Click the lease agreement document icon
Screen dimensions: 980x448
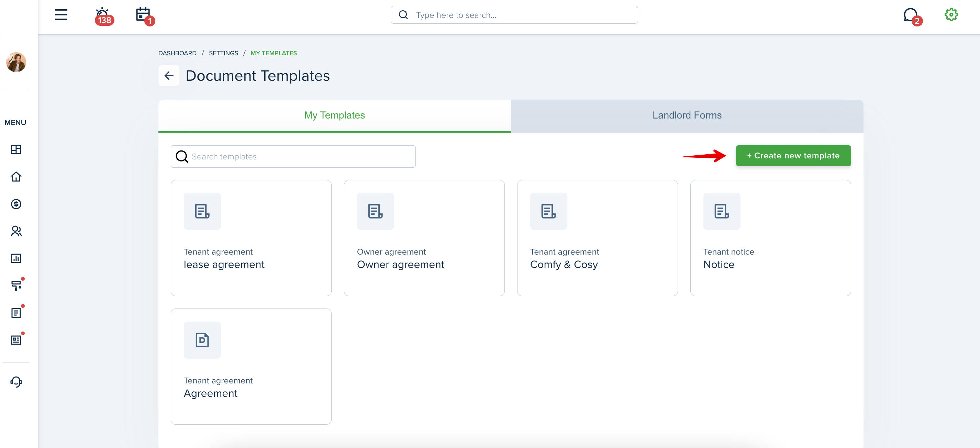(202, 211)
